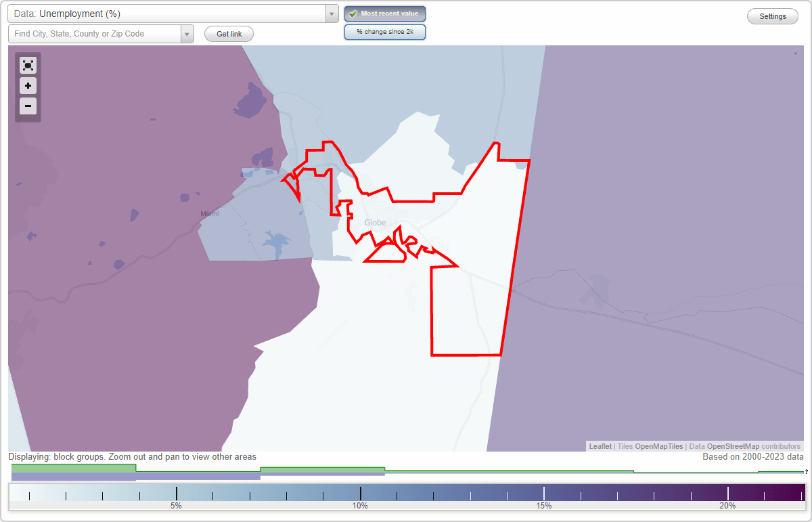This screenshot has width=812, height=522.
Task: Open Settings in the top right
Action: click(772, 16)
